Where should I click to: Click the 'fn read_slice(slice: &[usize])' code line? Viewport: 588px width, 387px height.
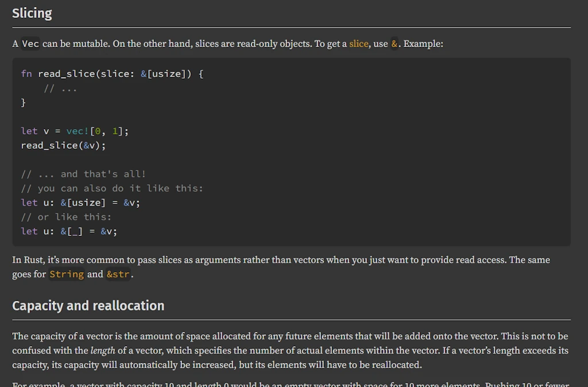[112, 74]
